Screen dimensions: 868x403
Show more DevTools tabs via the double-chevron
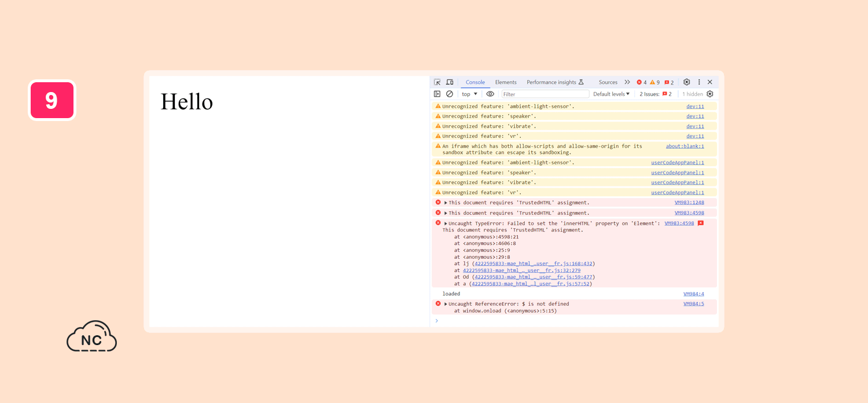627,82
